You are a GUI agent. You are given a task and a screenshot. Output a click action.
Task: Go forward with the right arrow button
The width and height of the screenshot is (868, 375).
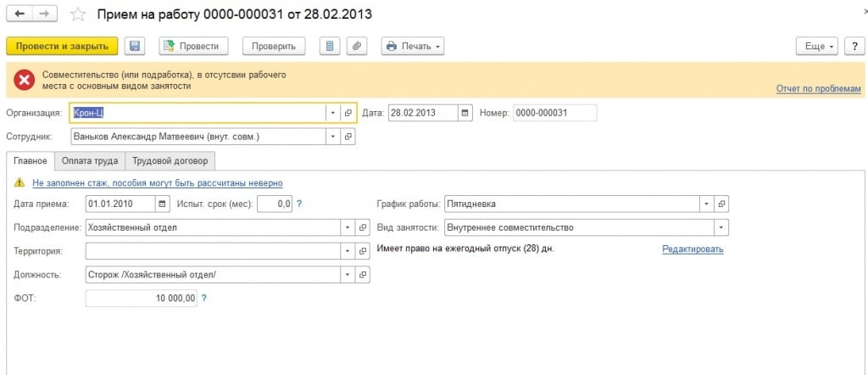[x=46, y=14]
